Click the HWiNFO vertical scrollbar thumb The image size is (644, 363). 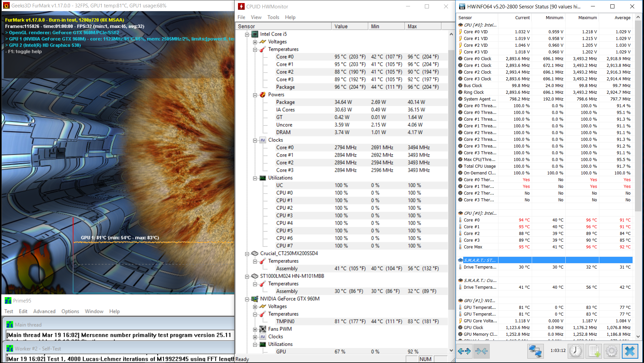pos(638,116)
